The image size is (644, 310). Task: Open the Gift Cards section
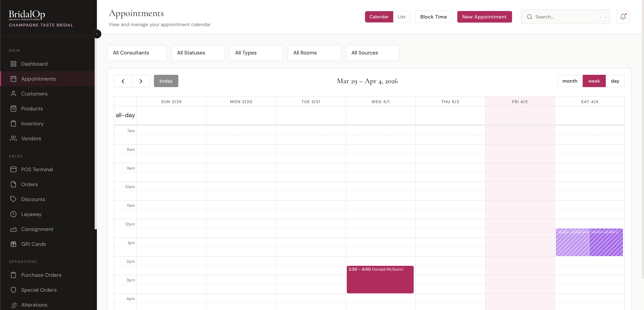(33, 244)
